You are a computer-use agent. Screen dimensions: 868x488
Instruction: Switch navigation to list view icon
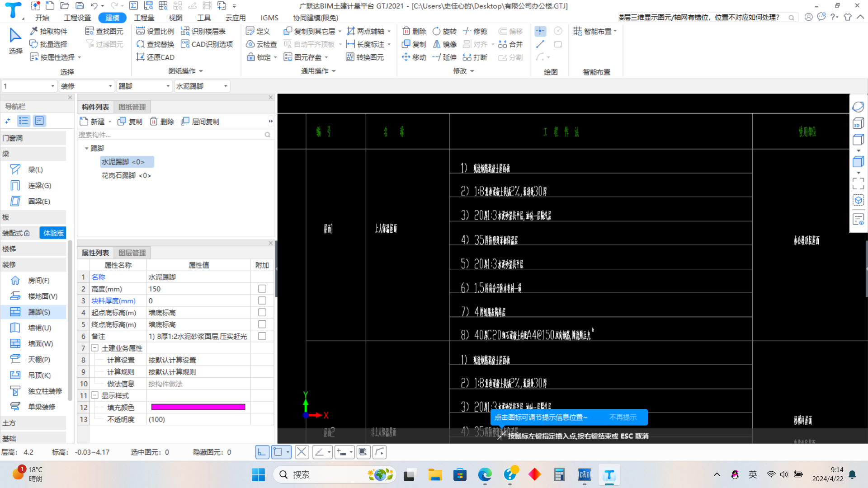[24, 121]
